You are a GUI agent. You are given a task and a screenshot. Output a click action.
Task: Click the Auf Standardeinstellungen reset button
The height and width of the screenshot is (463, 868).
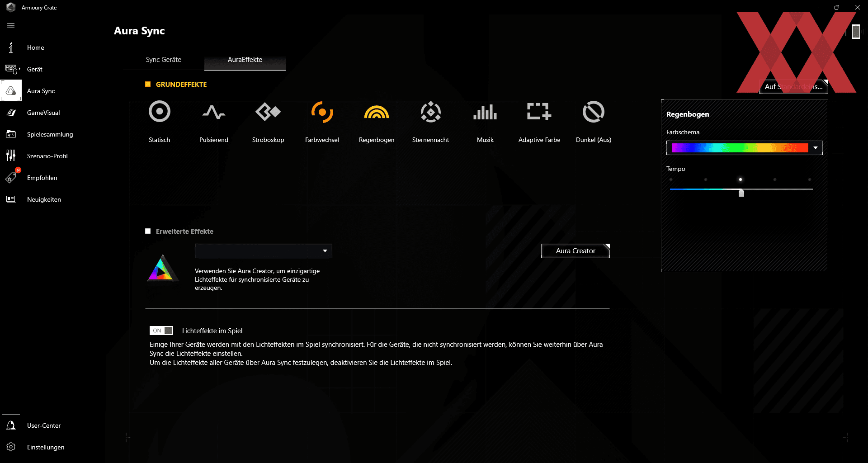point(794,86)
